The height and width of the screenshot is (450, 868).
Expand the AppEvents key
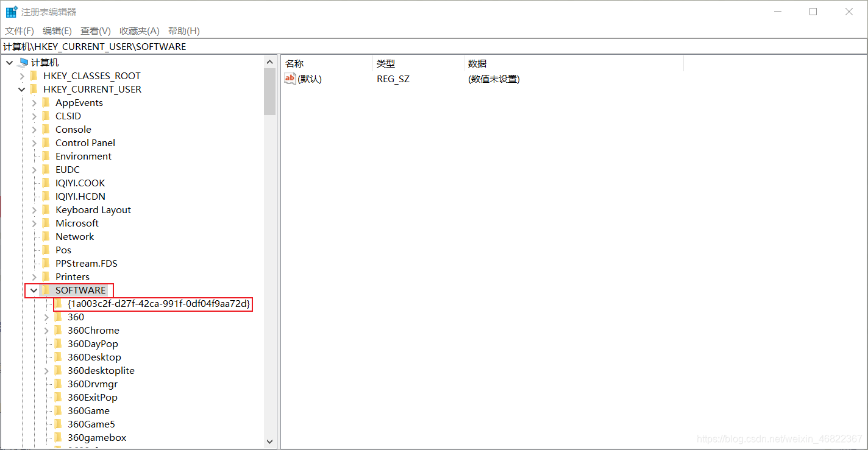(34, 102)
